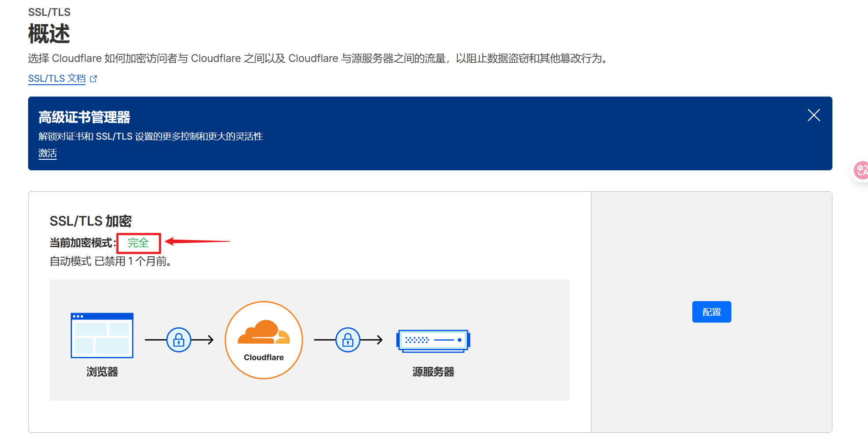Click the lock icon between Cloudflare and origin server
868x442 pixels.
click(348, 340)
